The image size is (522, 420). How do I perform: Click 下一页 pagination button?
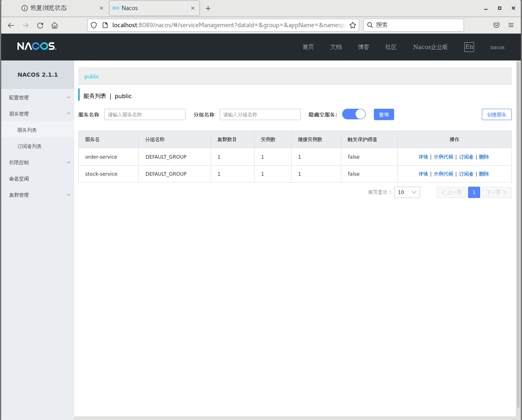click(x=497, y=192)
